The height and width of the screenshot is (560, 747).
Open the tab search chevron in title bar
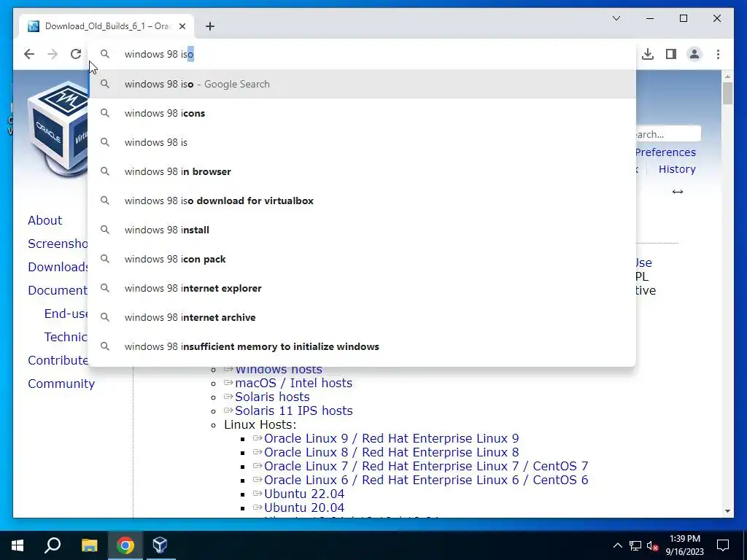[x=616, y=18]
